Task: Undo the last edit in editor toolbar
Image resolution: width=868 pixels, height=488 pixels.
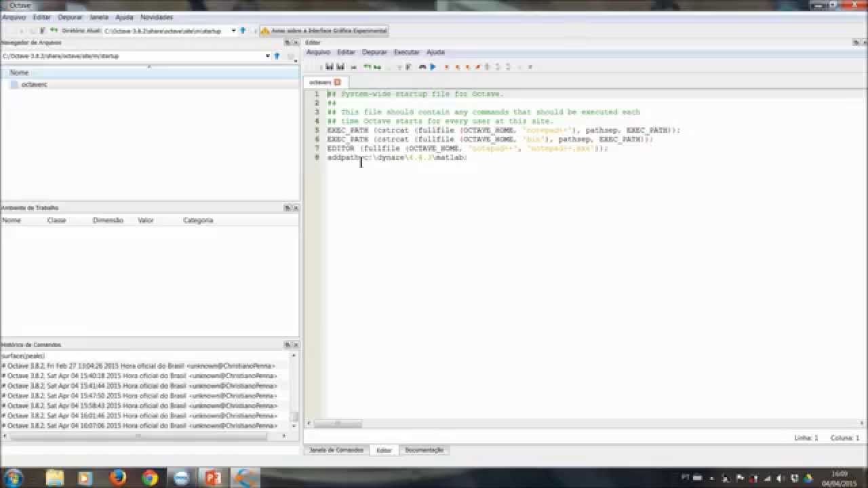Action: tap(367, 66)
